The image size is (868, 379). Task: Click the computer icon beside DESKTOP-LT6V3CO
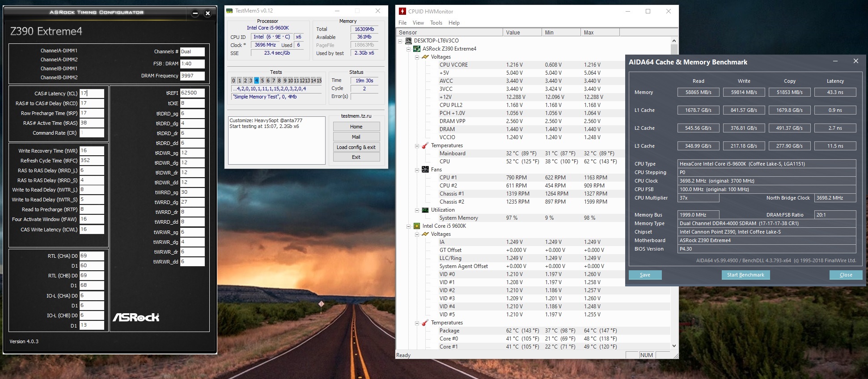[x=408, y=41]
